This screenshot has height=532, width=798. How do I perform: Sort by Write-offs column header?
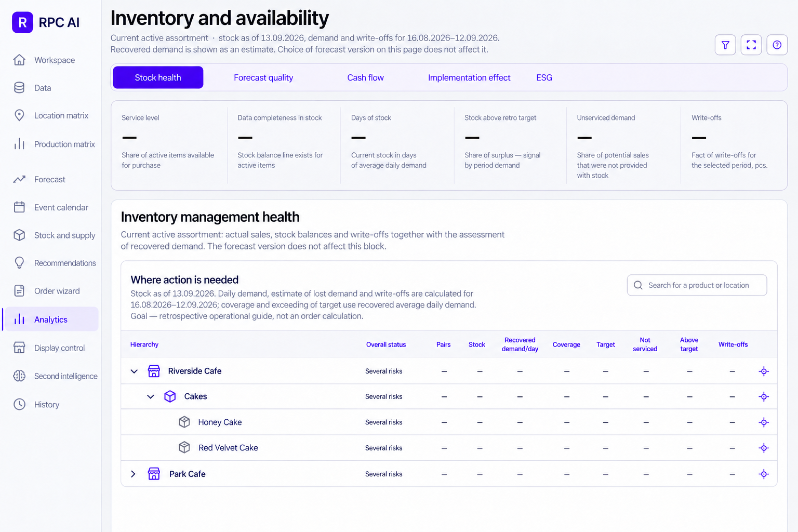pos(733,344)
